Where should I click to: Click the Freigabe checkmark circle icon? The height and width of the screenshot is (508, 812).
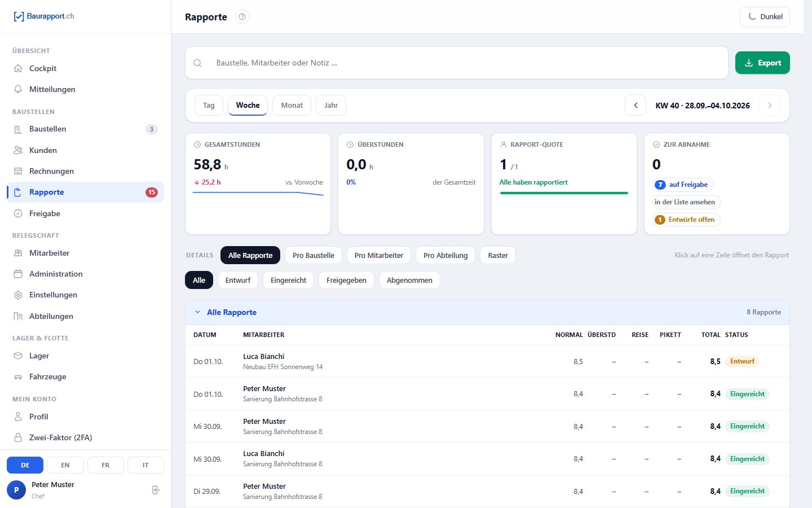tap(18, 213)
